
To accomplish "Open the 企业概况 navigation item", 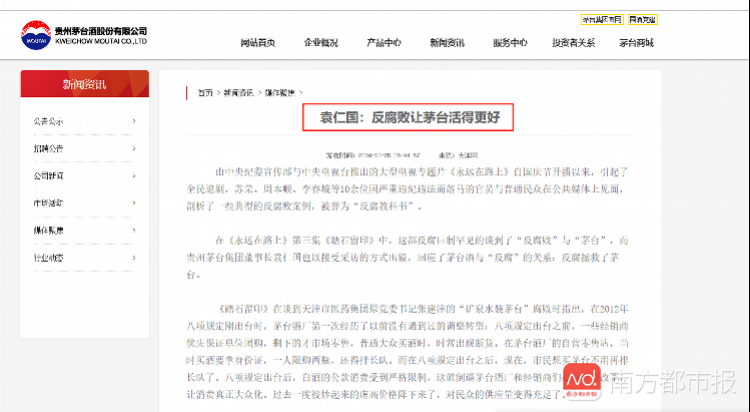I will (x=321, y=43).
